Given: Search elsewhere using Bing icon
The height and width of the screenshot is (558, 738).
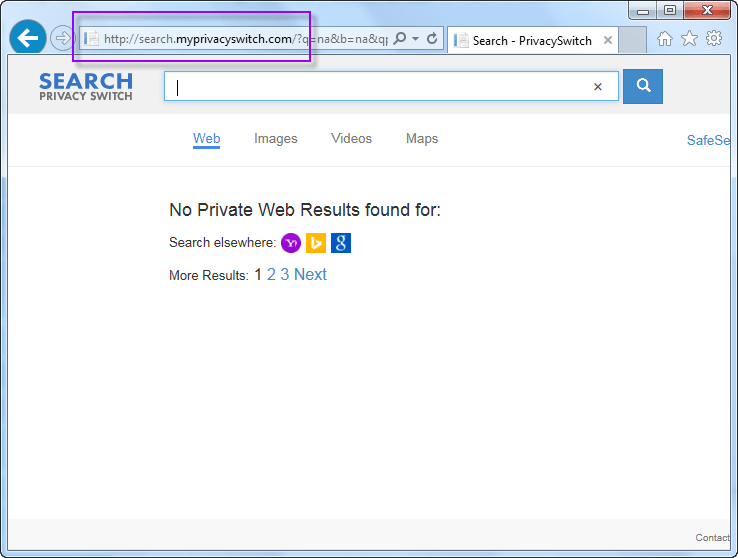Looking at the screenshot, I should [316, 243].
